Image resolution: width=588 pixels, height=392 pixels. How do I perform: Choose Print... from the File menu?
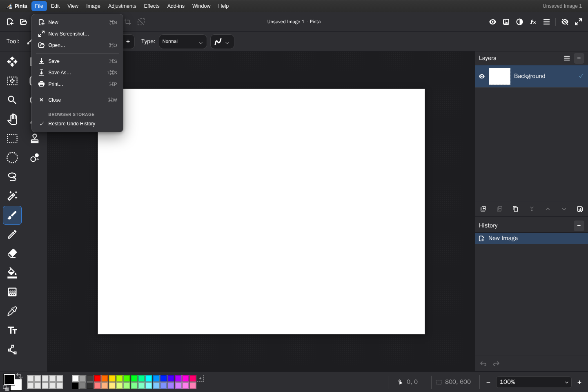pos(77,84)
